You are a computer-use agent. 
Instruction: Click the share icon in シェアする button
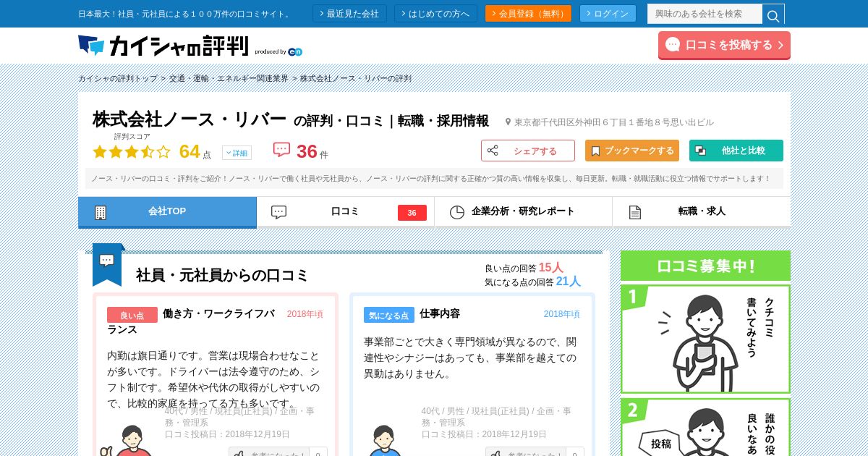[x=493, y=151]
